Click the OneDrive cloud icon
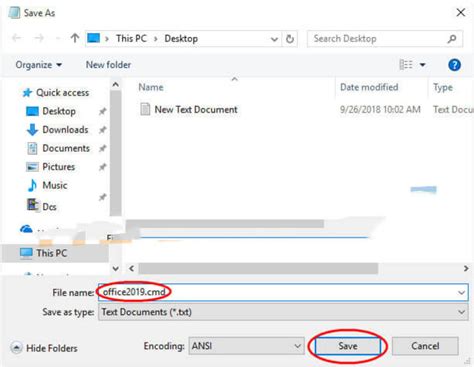This screenshot has height=367, width=474. coord(26,229)
